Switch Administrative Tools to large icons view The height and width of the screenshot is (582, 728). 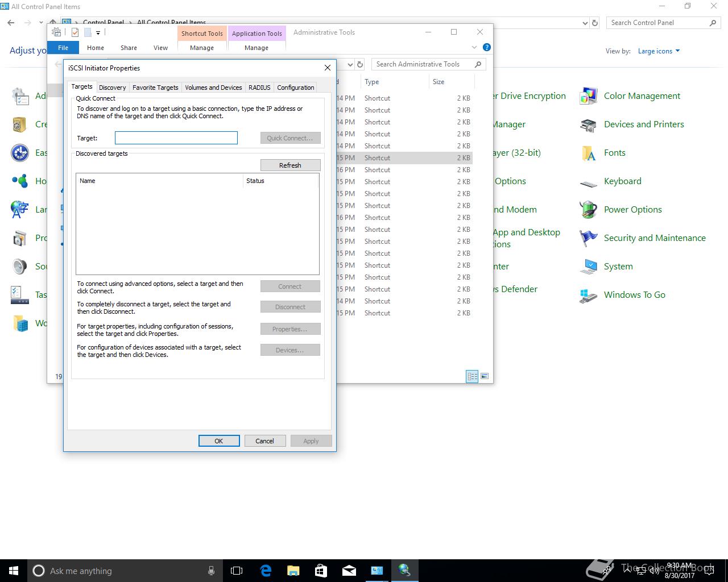[485, 376]
